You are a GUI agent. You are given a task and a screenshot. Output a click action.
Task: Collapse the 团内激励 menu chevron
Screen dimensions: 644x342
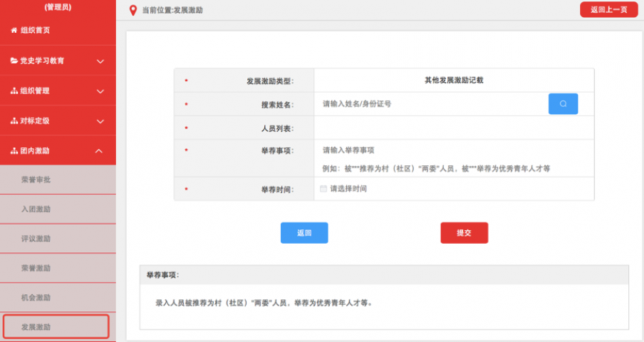[100, 151]
